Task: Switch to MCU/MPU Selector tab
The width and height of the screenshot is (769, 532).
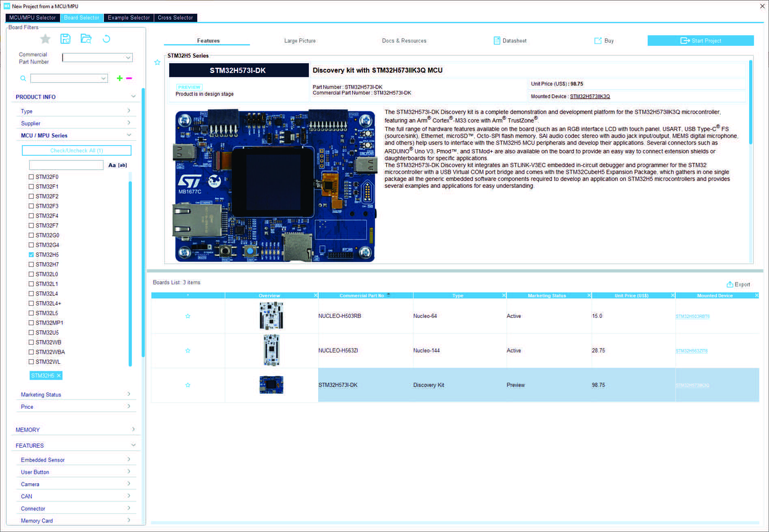Action: pos(32,18)
